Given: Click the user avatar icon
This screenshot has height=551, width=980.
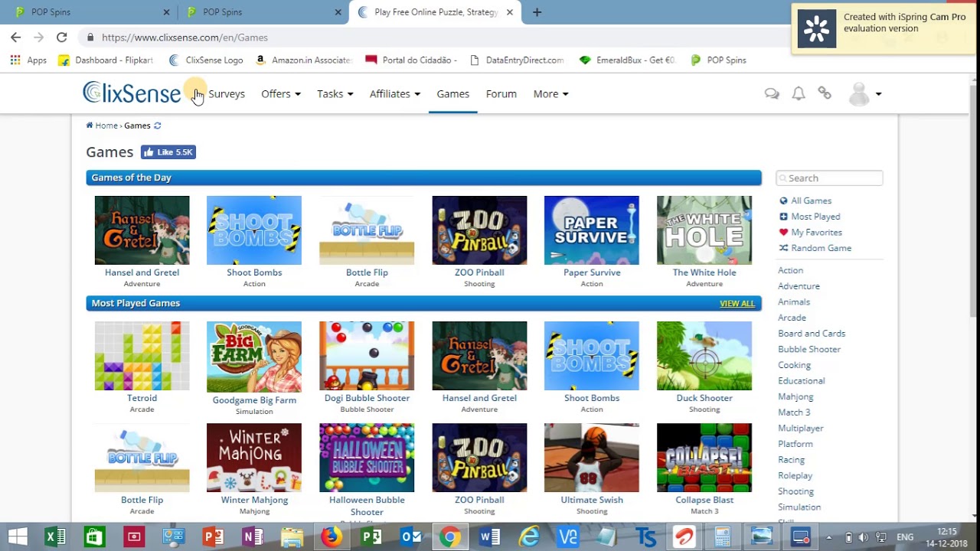Looking at the screenshot, I should coord(860,94).
